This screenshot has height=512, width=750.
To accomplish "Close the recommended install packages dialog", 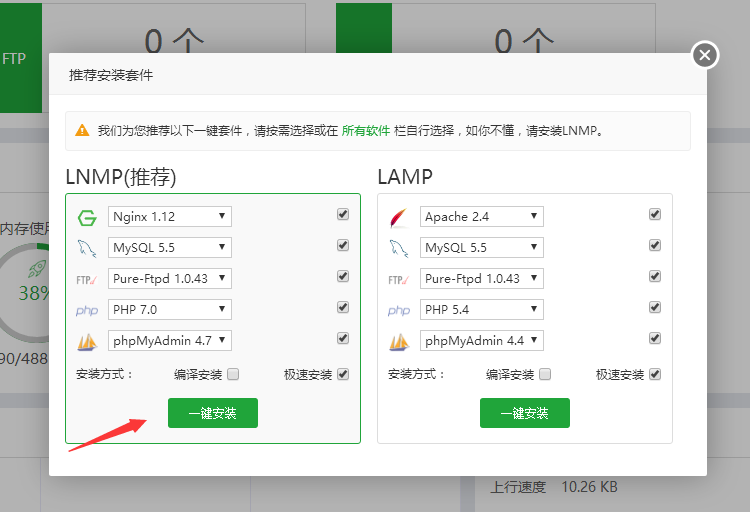I will point(705,55).
